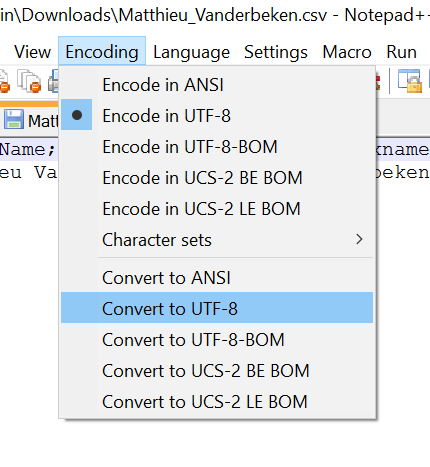Open the Encoding menu
The height and width of the screenshot is (467, 430).
(x=102, y=51)
